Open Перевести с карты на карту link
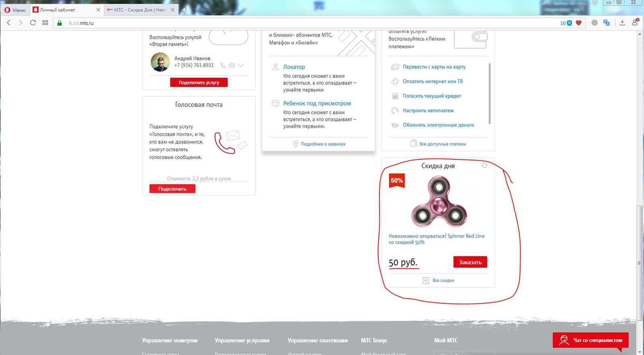The height and width of the screenshot is (355, 644). (x=434, y=67)
